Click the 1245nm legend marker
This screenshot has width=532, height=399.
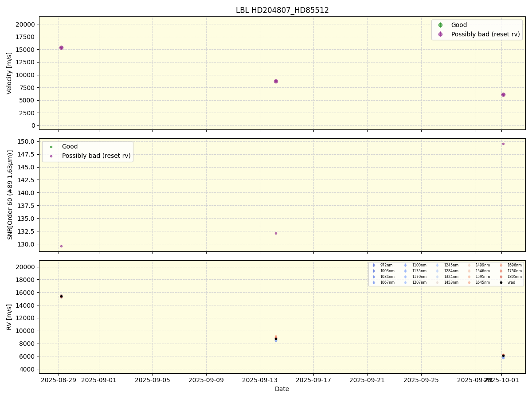[437, 265]
